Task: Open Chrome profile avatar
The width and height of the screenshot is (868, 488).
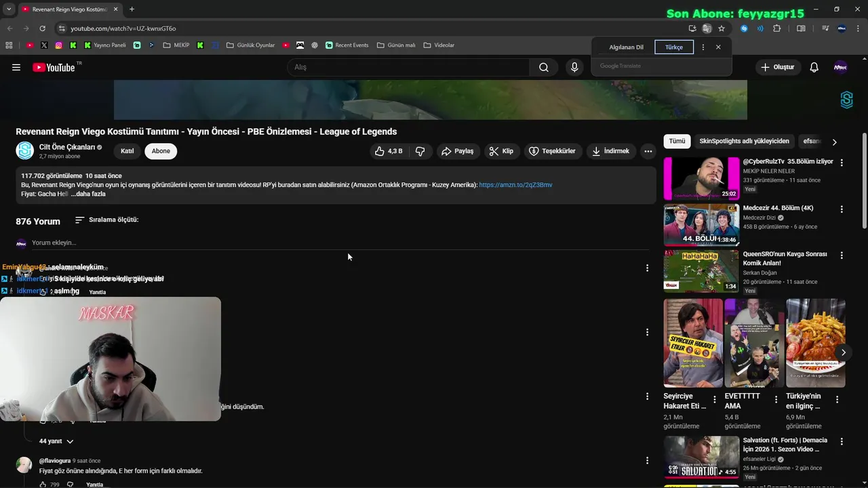Action: pos(842,28)
